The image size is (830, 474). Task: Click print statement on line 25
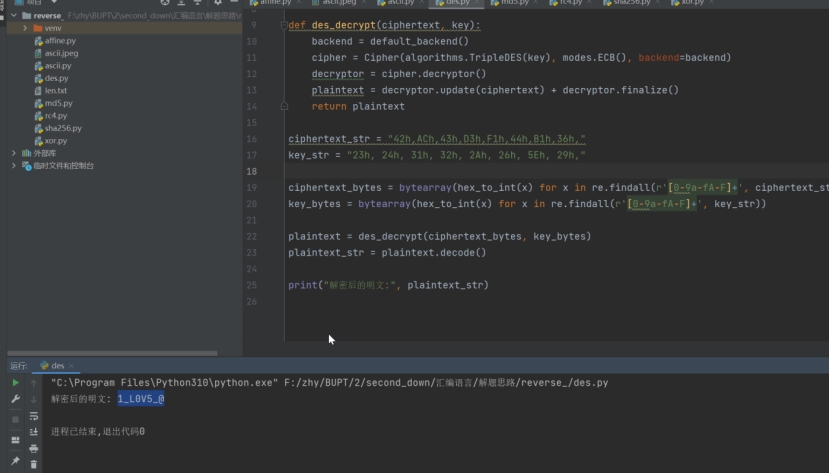389,285
